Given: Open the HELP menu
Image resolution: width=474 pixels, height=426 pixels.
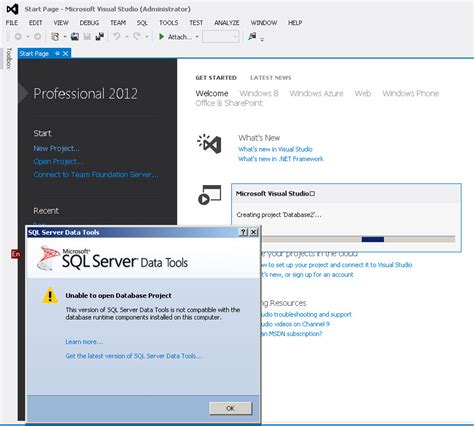Looking at the screenshot, I should [295, 23].
